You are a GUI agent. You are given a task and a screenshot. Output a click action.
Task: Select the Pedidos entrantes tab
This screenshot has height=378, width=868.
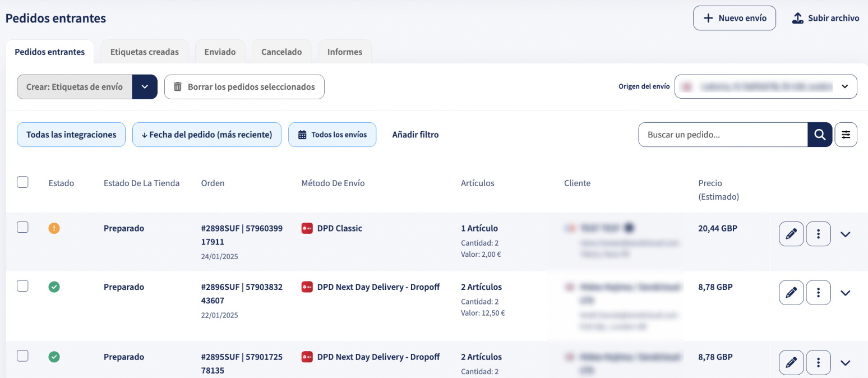50,52
